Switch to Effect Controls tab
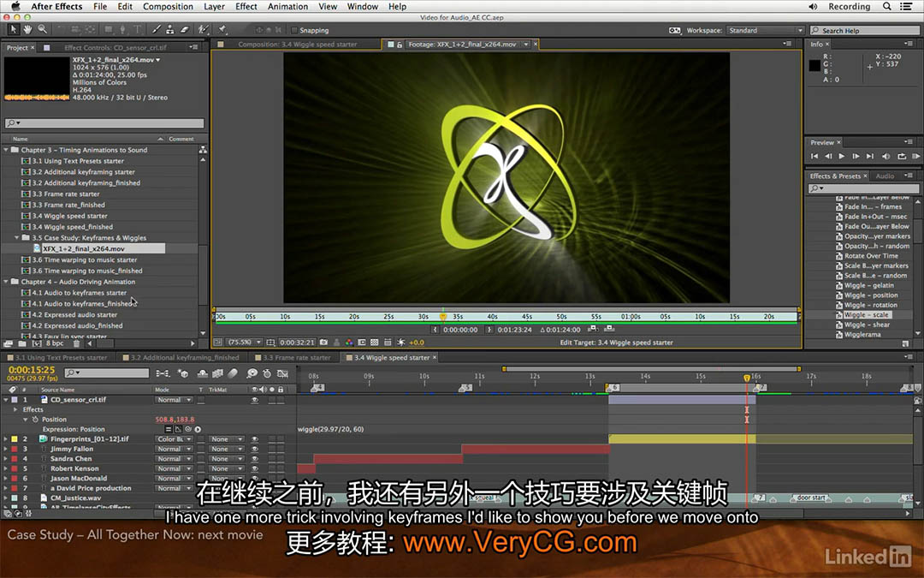The image size is (924, 578). click(x=115, y=47)
